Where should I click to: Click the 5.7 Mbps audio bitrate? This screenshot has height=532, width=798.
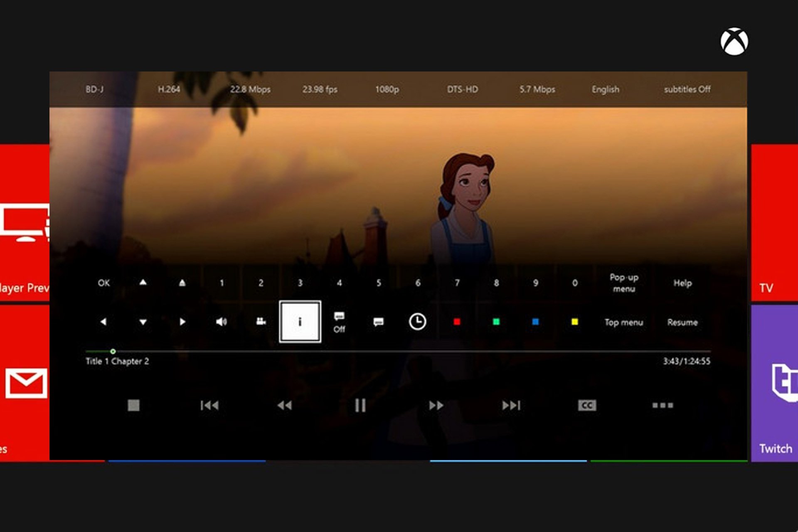coord(537,89)
